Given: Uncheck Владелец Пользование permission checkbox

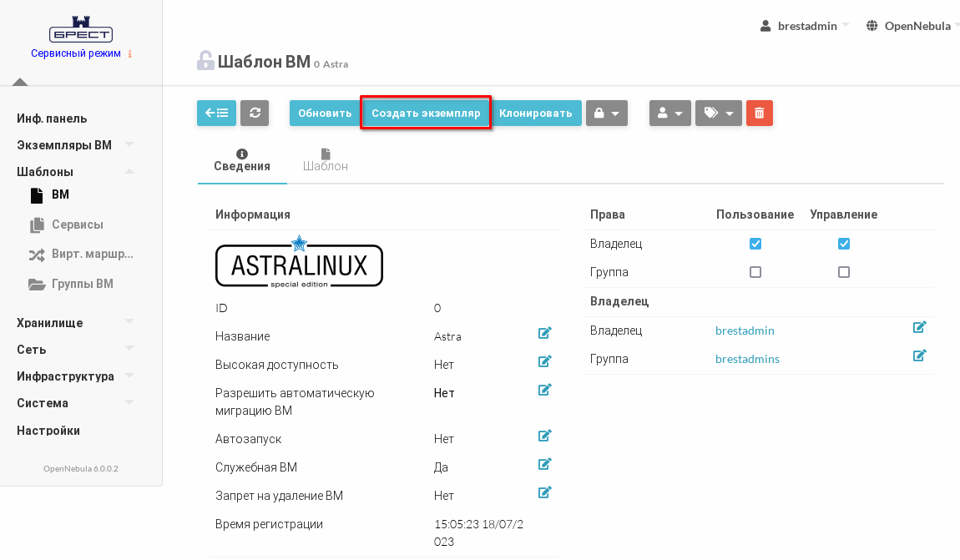Looking at the screenshot, I should (x=755, y=244).
